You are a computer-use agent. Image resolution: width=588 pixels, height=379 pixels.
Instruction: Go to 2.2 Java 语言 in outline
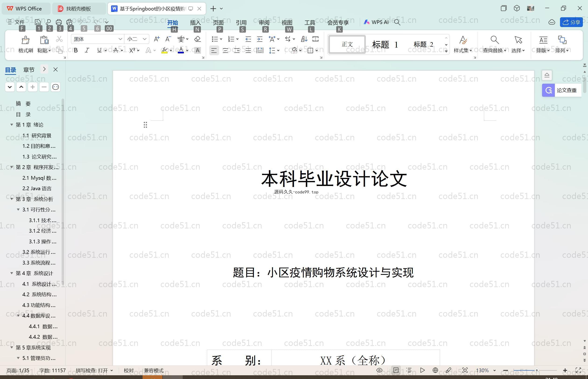37,189
